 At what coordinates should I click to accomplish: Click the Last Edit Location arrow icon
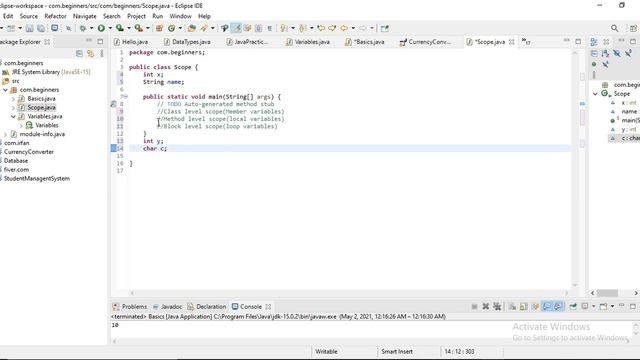tap(321, 28)
